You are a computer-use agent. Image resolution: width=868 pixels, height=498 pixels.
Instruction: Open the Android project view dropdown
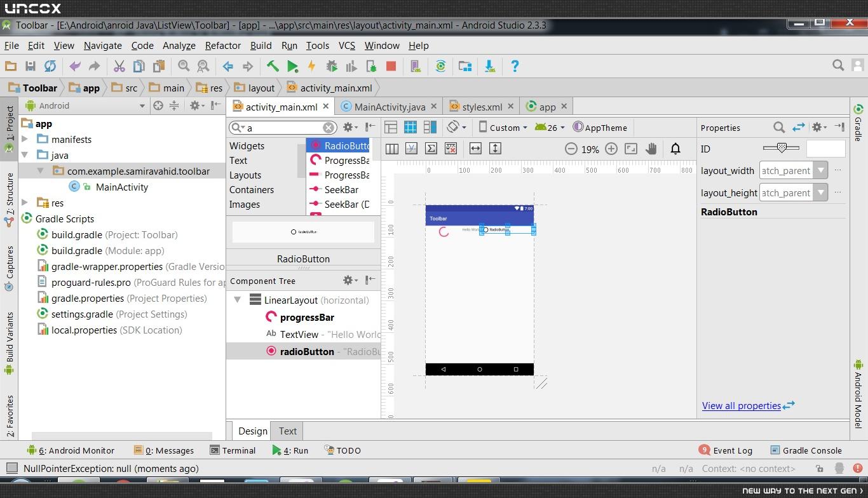pos(86,106)
